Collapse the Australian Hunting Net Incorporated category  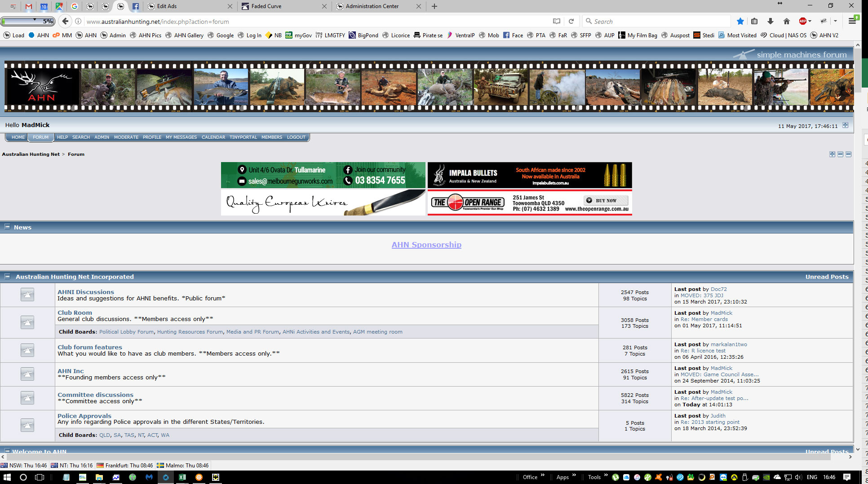(x=7, y=277)
